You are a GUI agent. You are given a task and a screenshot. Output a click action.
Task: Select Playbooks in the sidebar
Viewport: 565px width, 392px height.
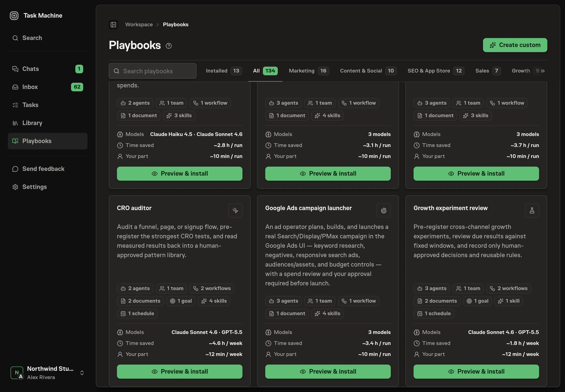point(48,141)
